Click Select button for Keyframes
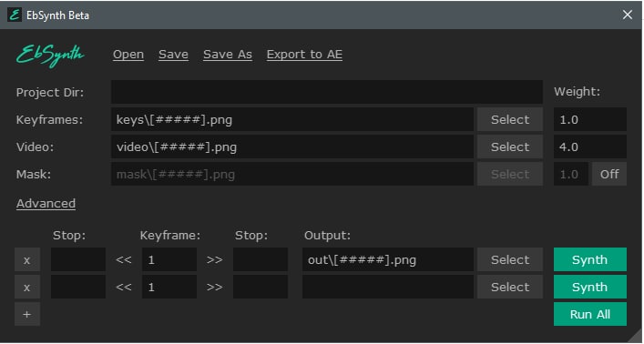The image size is (644, 344). [510, 119]
